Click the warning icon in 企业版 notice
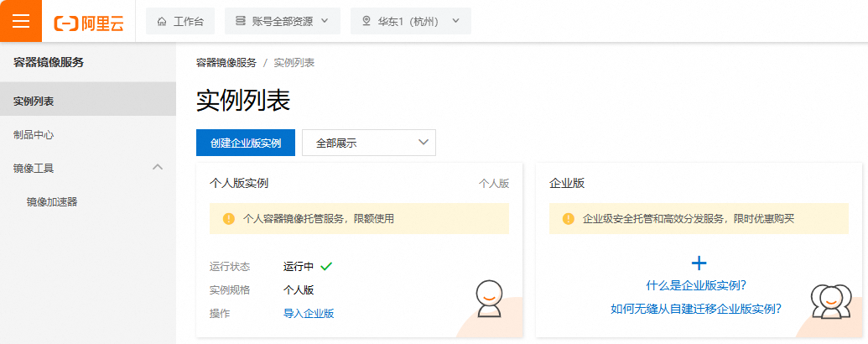 click(x=568, y=219)
